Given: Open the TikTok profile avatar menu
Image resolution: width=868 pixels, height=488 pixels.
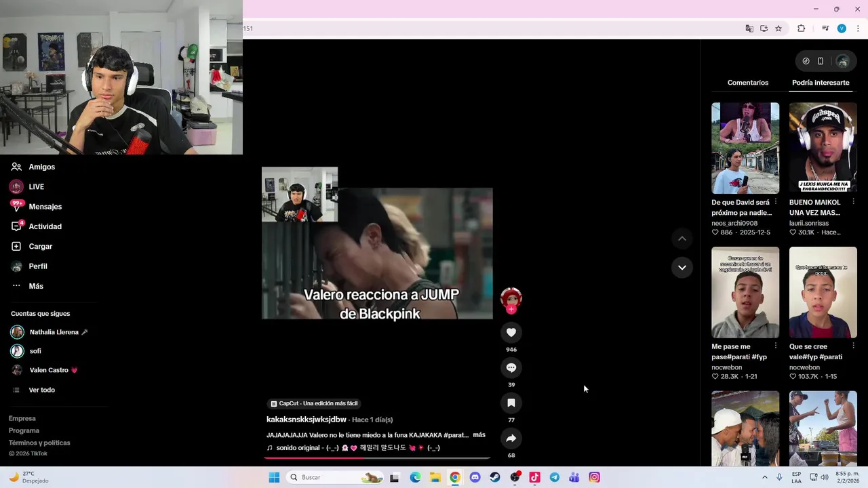Looking at the screenshot, I should click(842, 62).
